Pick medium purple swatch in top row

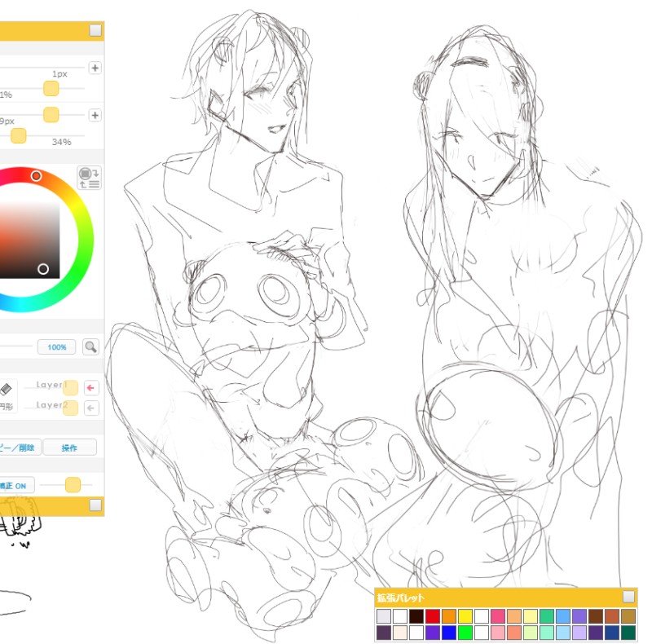[x=579, y=616]
